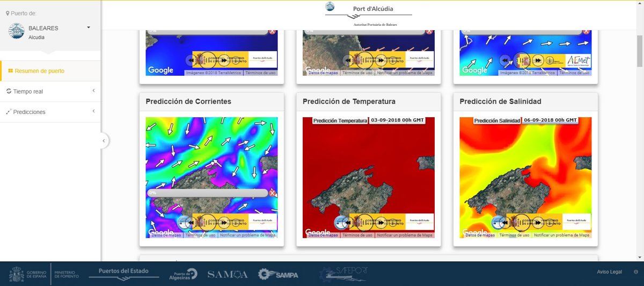Fast-forward the Predicción de Temperatura animation
This screenshot has width=644, height=286.
tap(380, 222)
